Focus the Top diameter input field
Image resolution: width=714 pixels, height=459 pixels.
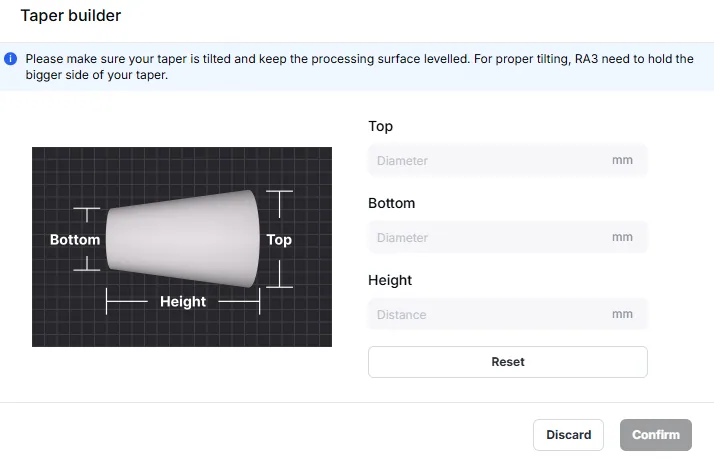tap(508, 160)
